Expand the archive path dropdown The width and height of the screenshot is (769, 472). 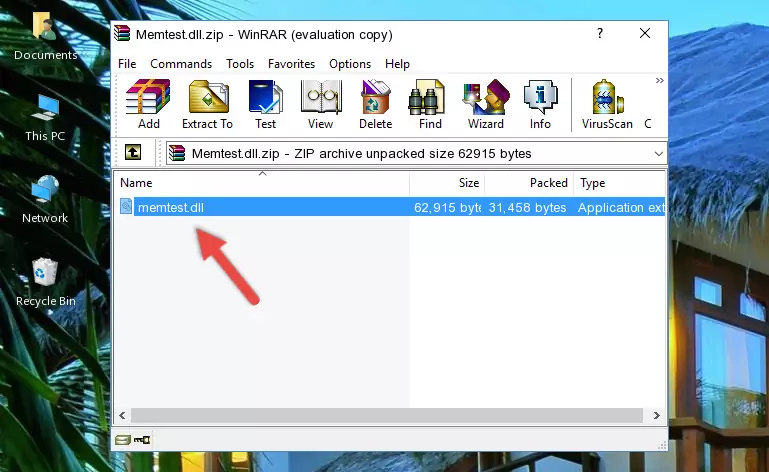coord(659,154)
